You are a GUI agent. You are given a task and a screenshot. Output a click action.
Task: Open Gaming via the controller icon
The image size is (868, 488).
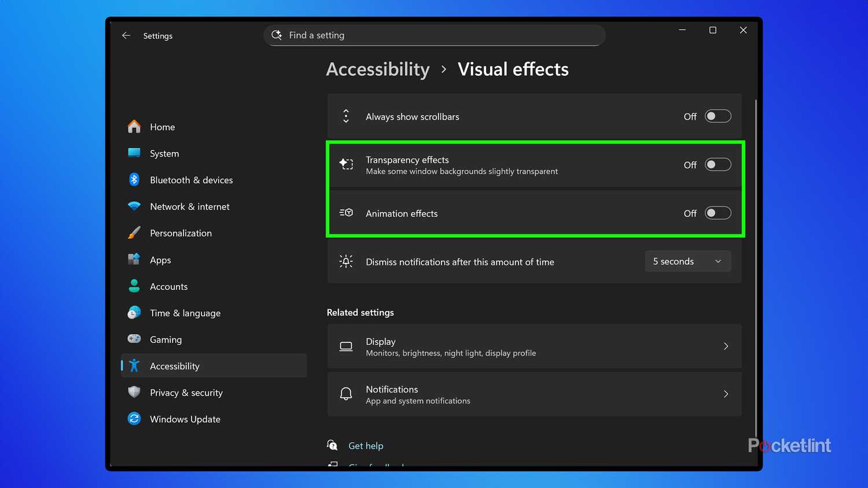pos(134,339)
